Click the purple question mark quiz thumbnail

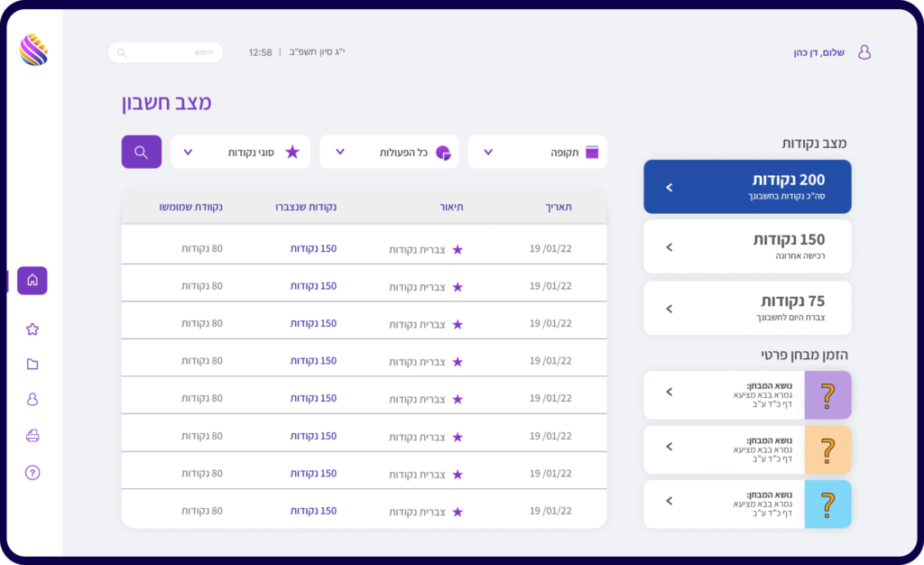pos(827,395)
